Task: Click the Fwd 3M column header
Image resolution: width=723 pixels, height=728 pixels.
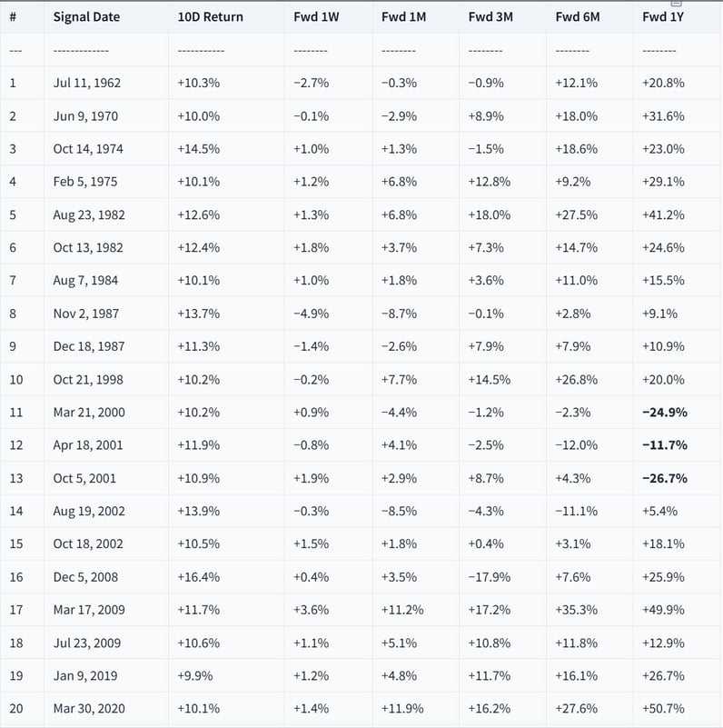Action: [x=490, y=17]
